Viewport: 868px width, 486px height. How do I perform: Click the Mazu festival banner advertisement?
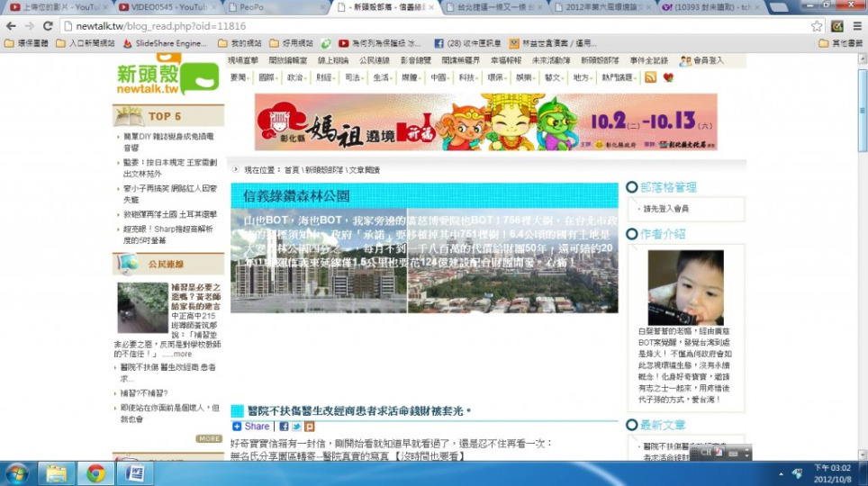point(485,121)
